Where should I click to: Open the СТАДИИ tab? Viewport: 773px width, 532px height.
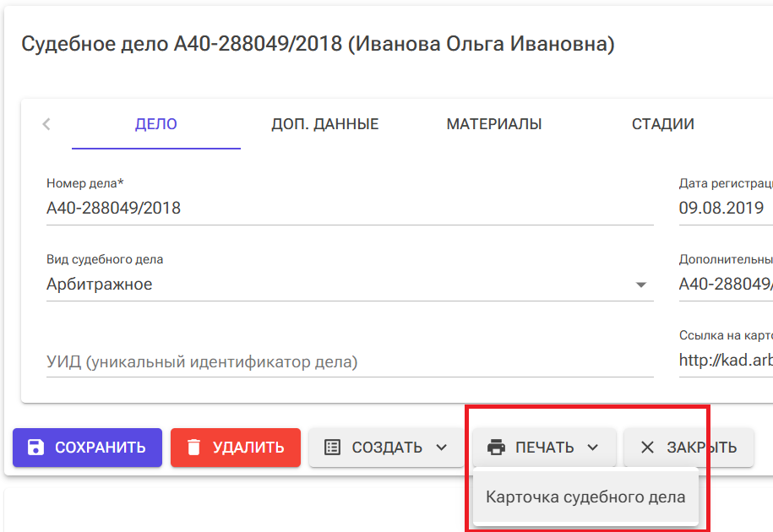click(661, 123)
